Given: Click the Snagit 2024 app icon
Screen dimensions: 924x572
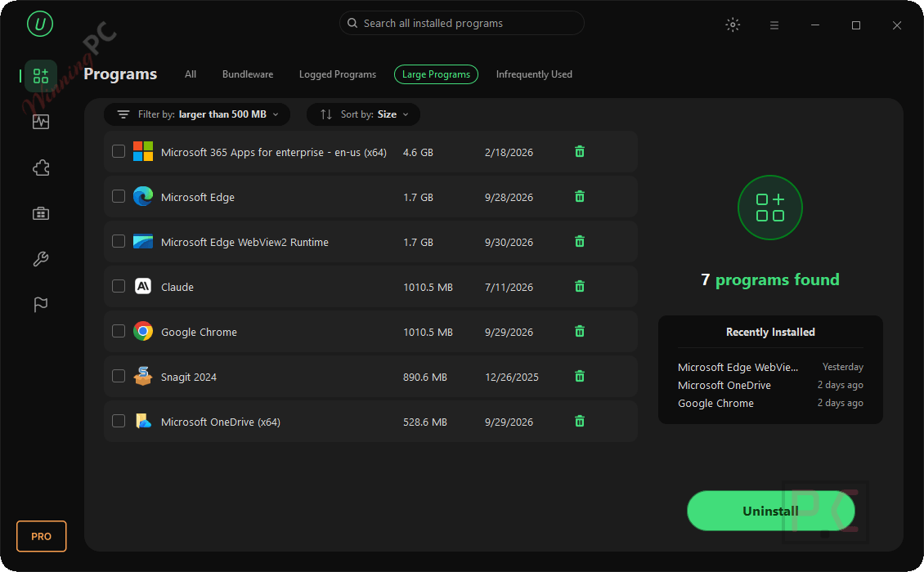Looking at the screenshot, I should [x=142, y=376].
